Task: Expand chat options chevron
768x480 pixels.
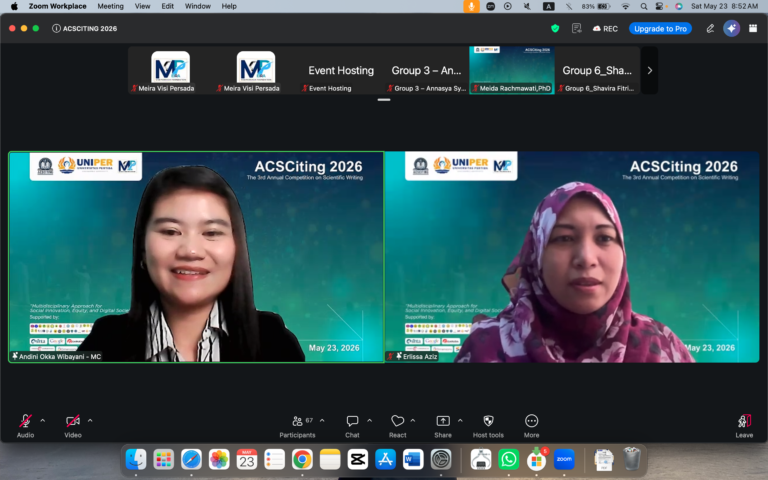Action: click(x=370, y=420)
